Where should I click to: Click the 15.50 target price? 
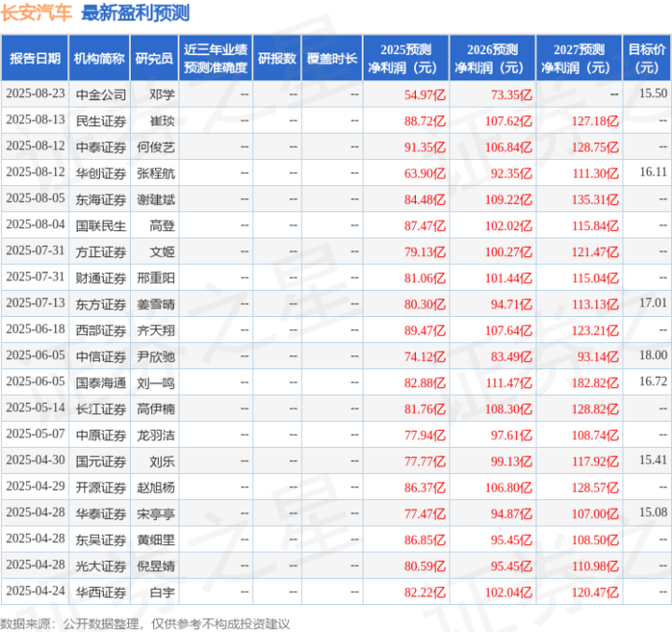point(653,93)
